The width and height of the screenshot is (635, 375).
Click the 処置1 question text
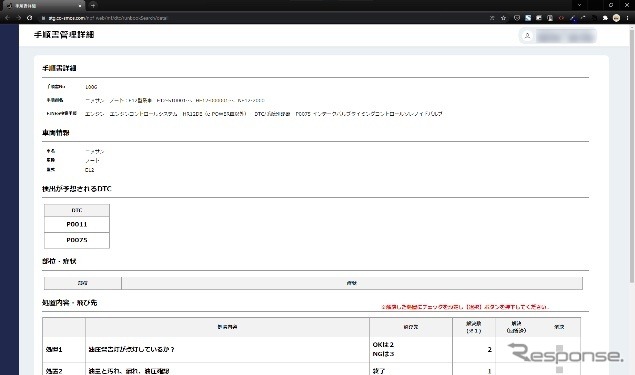(x=131, y=349)
